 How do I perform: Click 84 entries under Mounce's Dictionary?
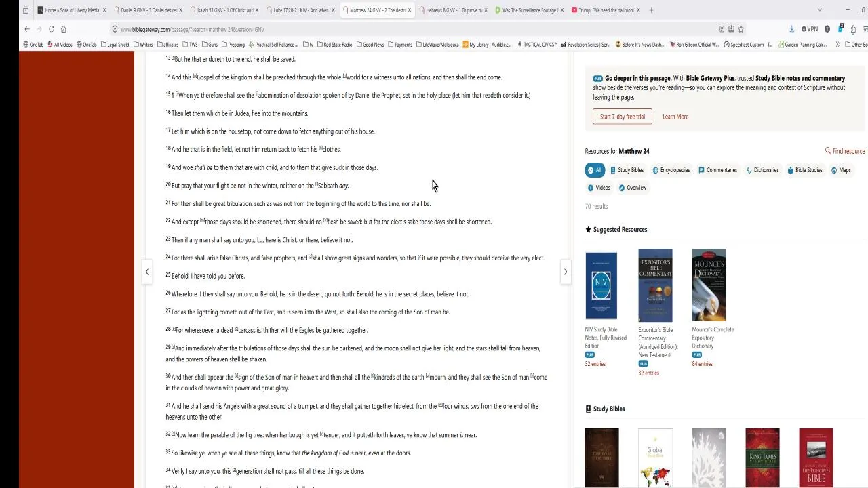(702, 364)
